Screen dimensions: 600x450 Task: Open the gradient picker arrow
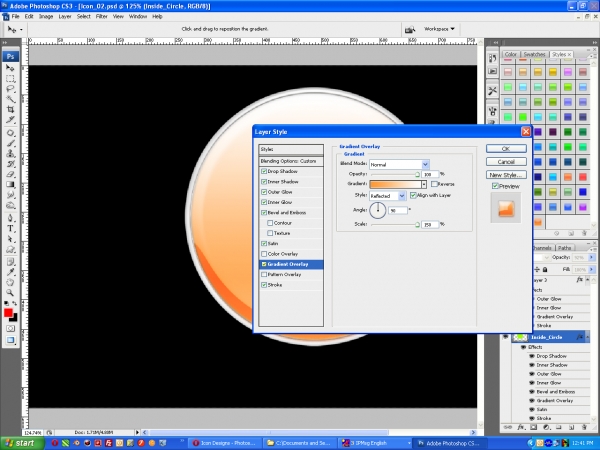point(424,184)
